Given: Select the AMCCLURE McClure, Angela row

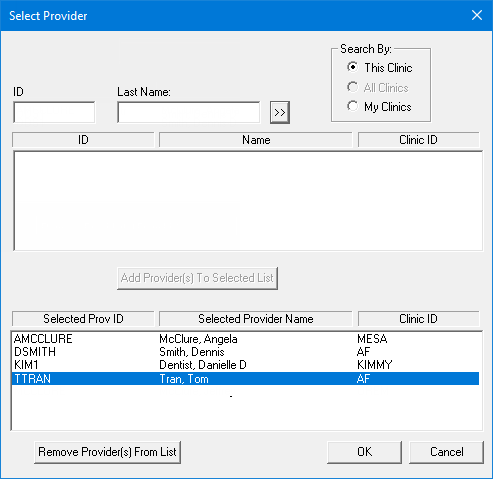Looking at the screenshot, I should click(246, 339).
